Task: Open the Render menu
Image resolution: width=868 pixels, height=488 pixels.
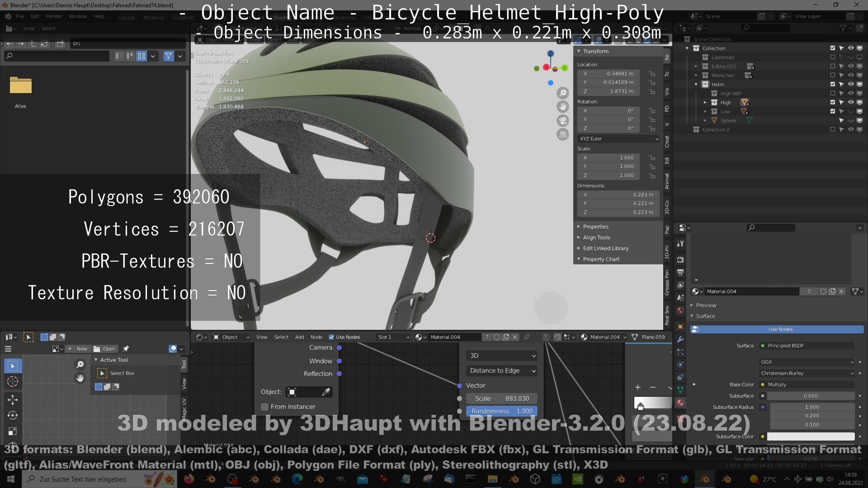Action: (x=54, y=16)
